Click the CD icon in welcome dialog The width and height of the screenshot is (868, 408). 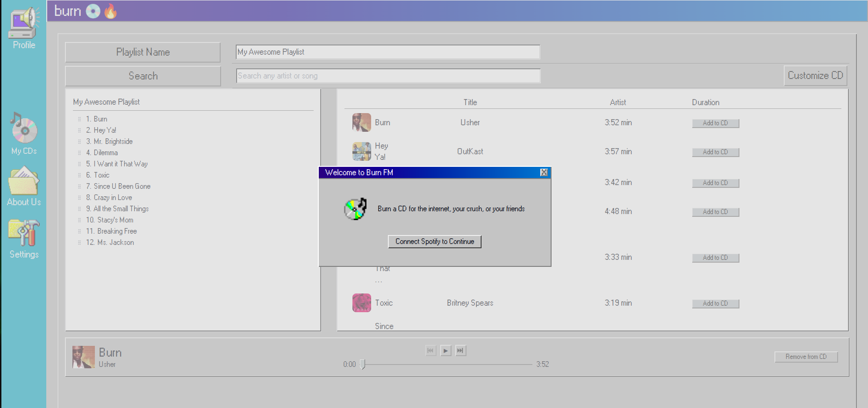pos(355,209)
